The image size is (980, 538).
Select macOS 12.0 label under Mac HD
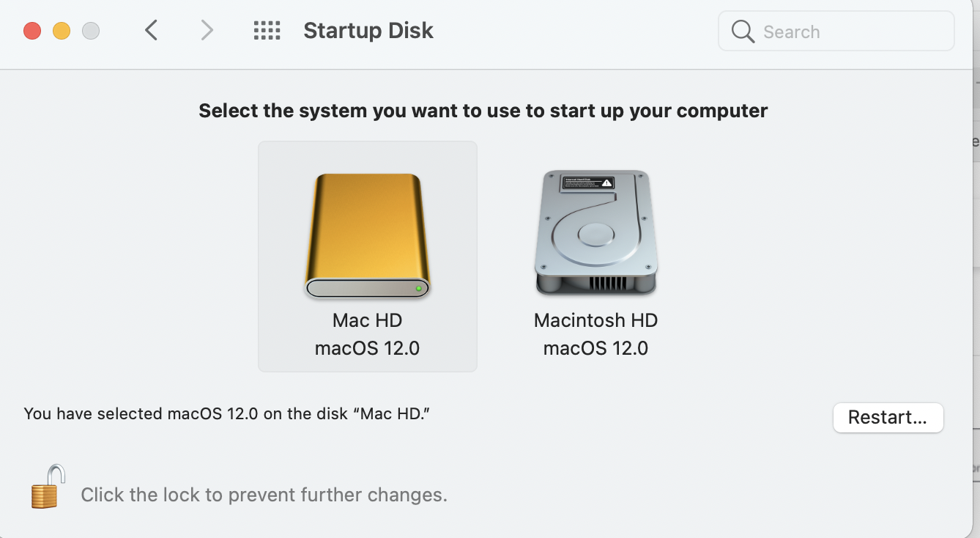click(367, 348)
